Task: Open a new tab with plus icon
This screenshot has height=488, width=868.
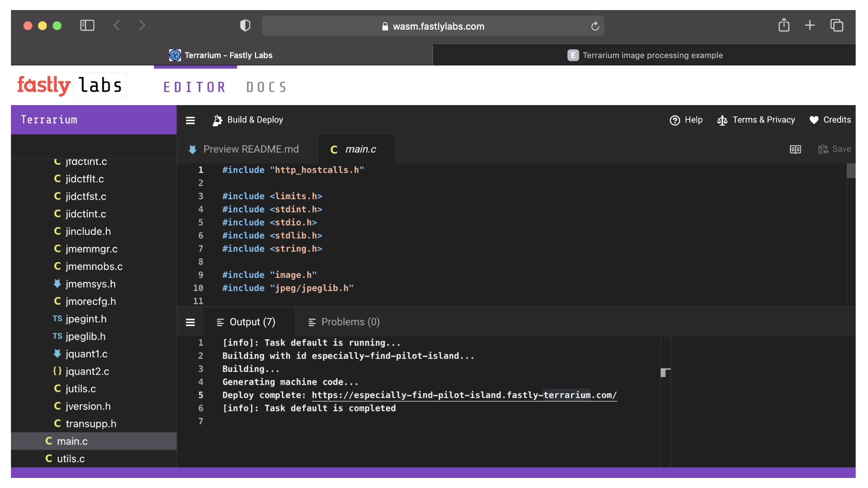Action: tap(810, 25)
